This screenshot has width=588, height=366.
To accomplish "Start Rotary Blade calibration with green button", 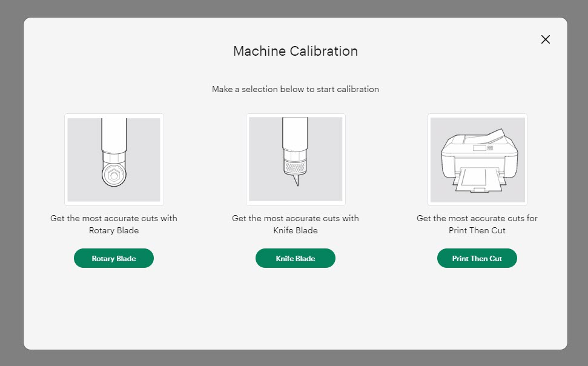I will [x=114, y=258].
